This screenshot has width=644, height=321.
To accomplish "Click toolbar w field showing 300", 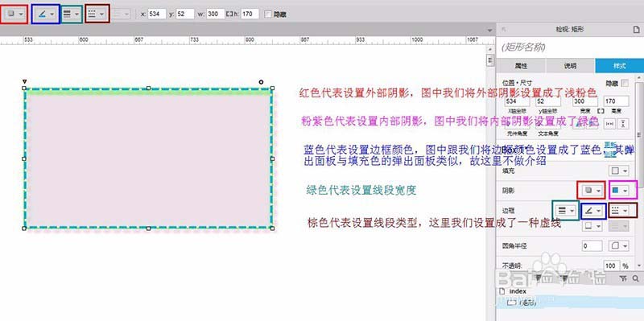I will pyautogui.click(x=216, y=14).
